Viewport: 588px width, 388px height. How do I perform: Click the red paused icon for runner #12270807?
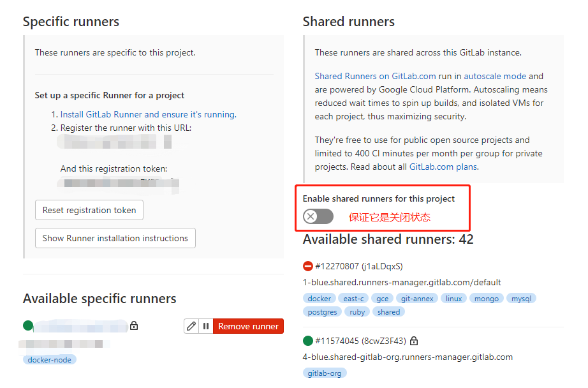(308, 266)
